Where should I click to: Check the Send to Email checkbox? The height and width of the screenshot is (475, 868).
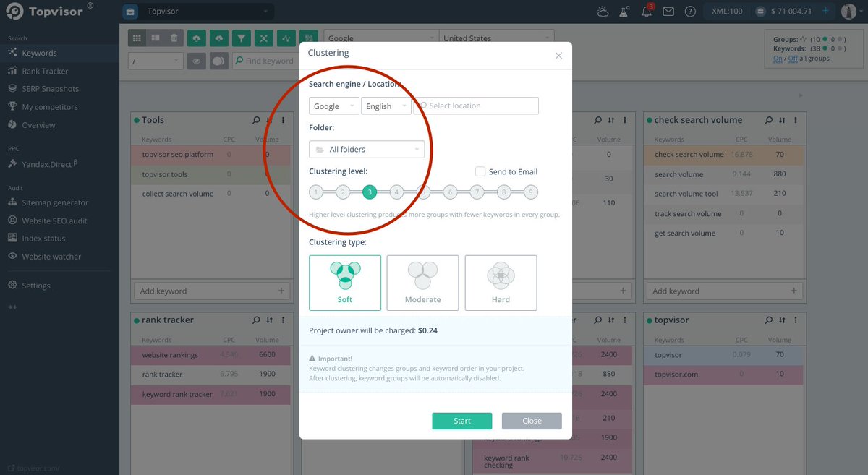pos(480,171)
